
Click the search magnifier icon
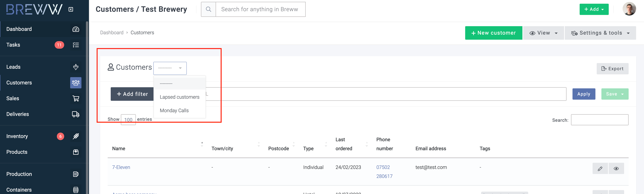click(208, 9)
